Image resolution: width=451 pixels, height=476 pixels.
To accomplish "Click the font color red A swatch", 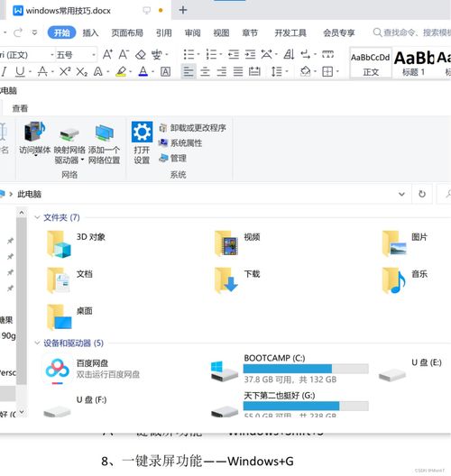I will click(x=143, y=71).
